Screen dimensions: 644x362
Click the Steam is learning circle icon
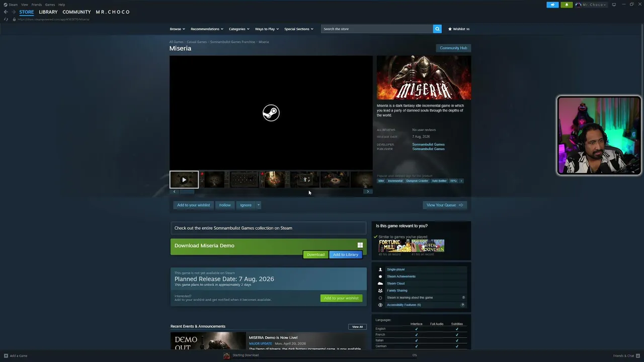click(380, 298)
